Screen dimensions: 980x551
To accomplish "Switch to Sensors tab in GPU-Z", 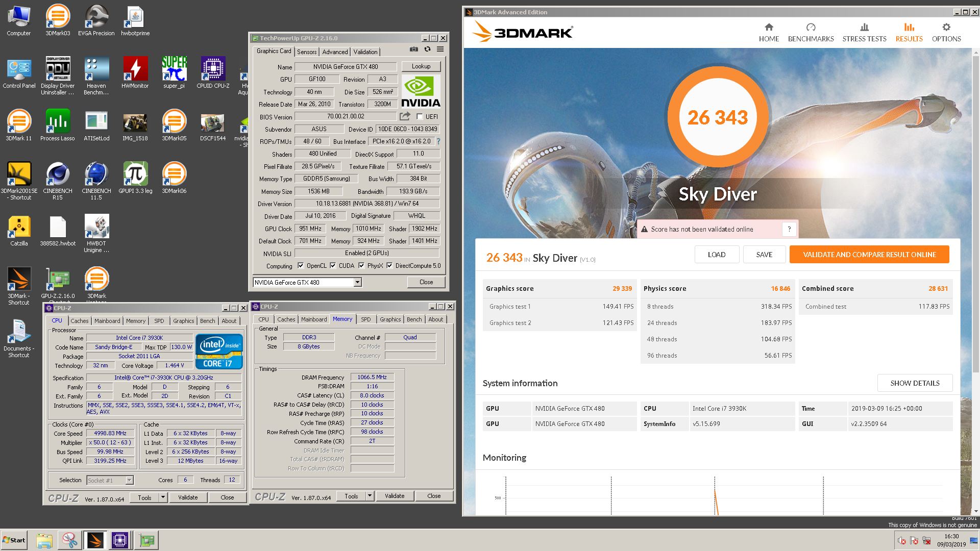I will [x=307, y=52].
